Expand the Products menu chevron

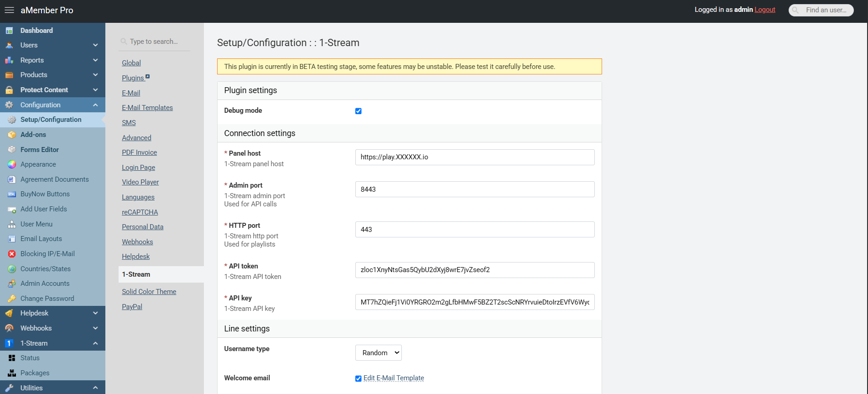pos(95,75)
